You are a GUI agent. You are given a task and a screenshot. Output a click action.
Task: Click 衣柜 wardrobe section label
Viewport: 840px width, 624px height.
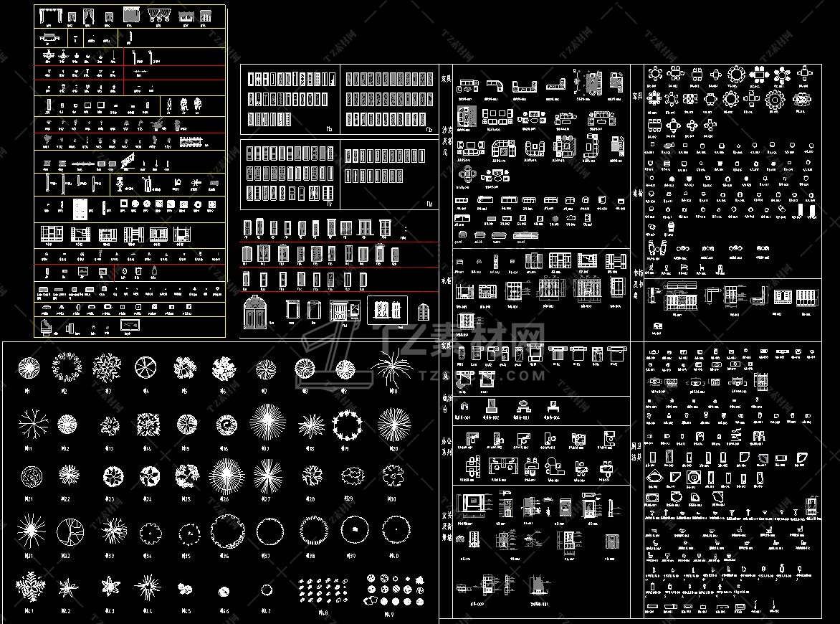[446, 281]
